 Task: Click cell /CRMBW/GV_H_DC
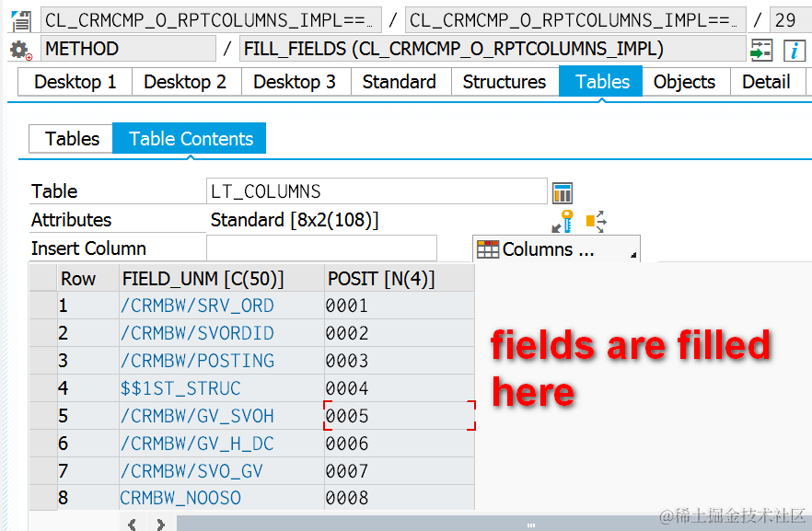(x=222, y=443)
